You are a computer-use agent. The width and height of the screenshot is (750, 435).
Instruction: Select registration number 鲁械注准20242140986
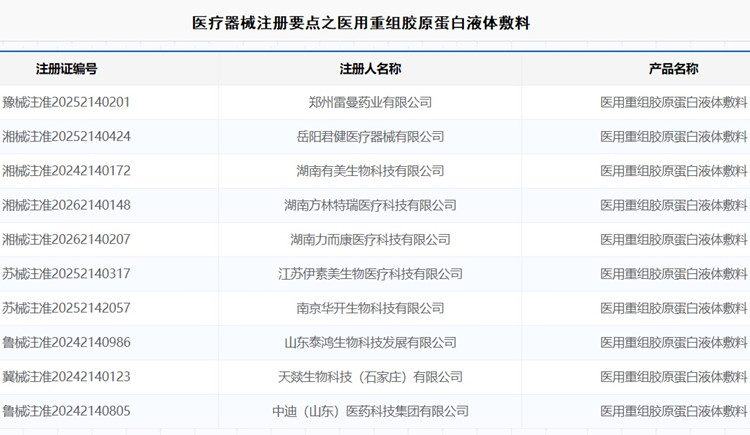pyautogui.click(x=66, y=343)
